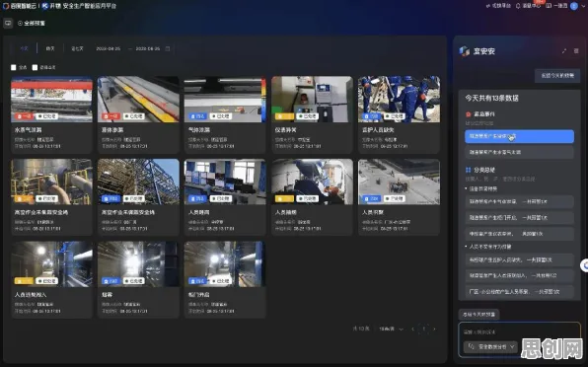Expand the user account chevron menu
Screen dimensions: 588x367
pos(583,6)
